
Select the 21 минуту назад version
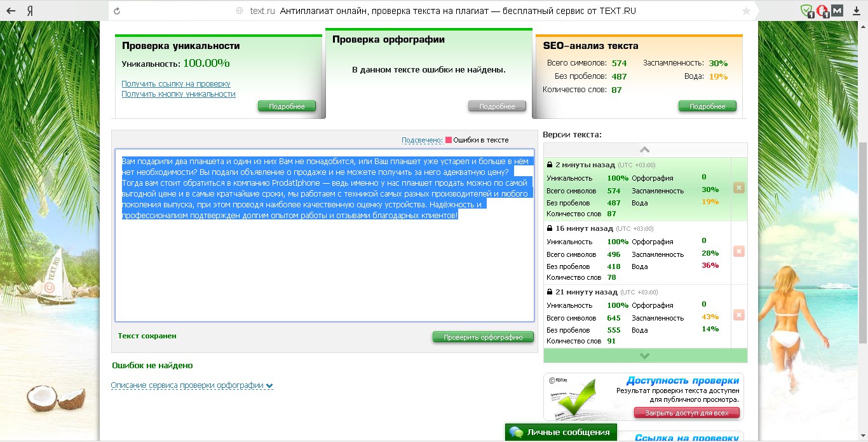click(637, 316)
